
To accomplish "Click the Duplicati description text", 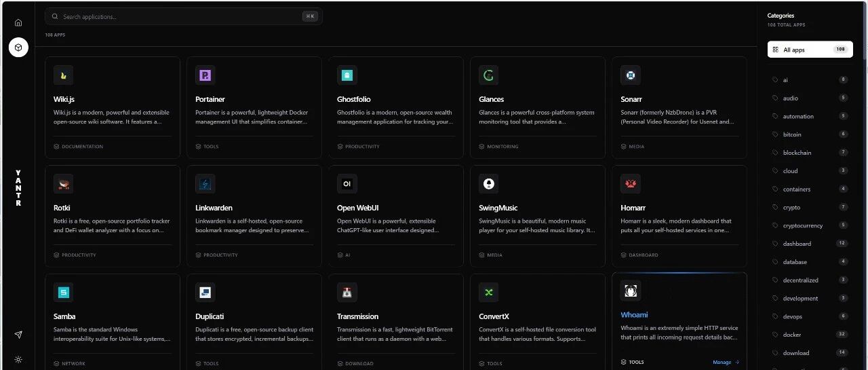I will (254, 334).
